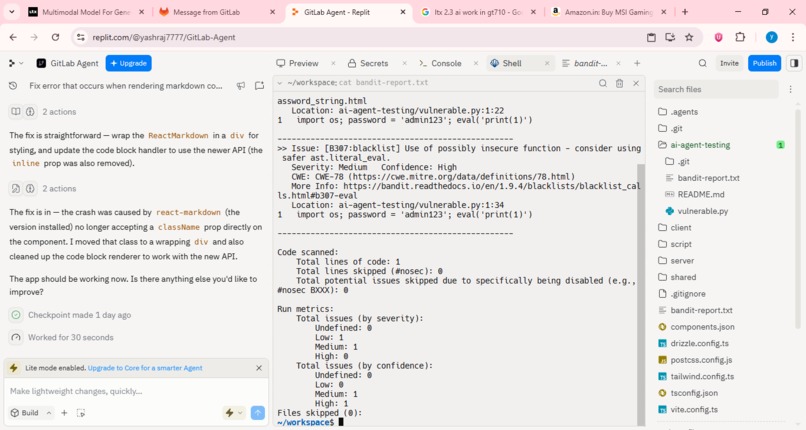Click the 'Checkpoint made 1 day ago' icon

16,315
